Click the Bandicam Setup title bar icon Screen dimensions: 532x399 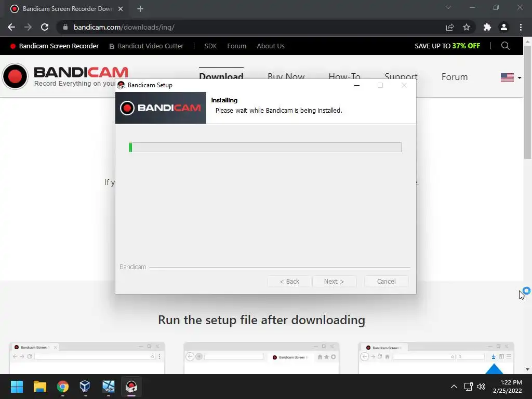point(121,85)
